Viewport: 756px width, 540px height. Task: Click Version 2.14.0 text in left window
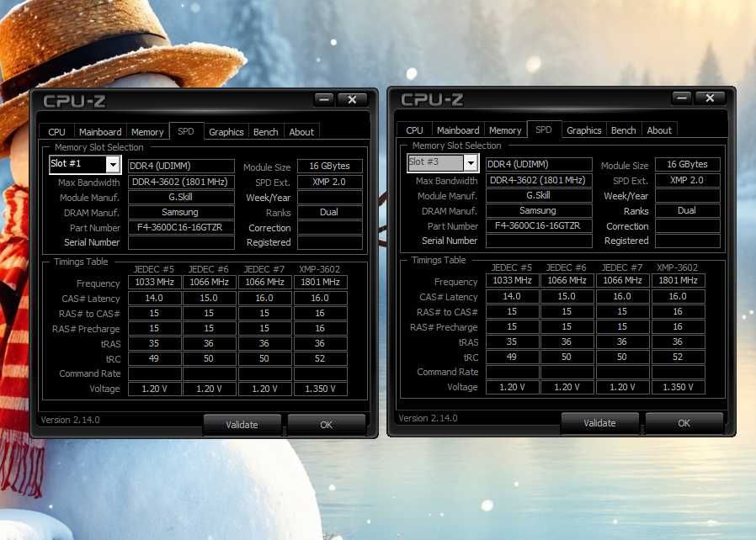70,420
